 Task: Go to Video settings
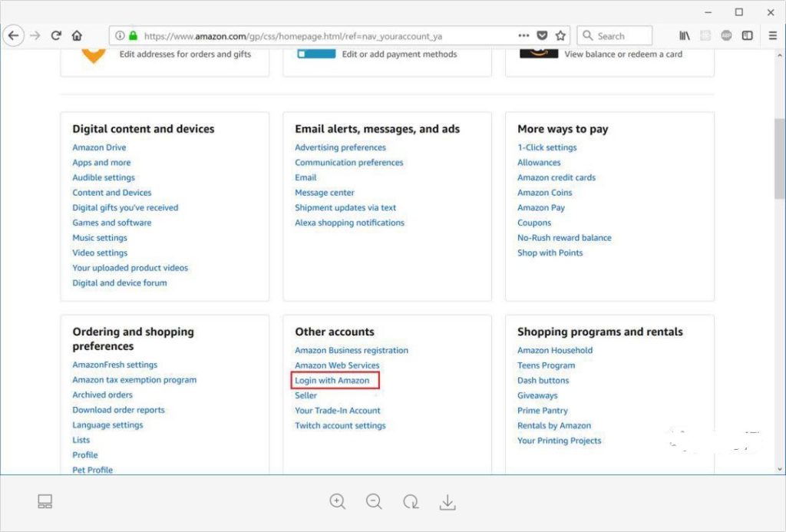(x=100, y=253)
